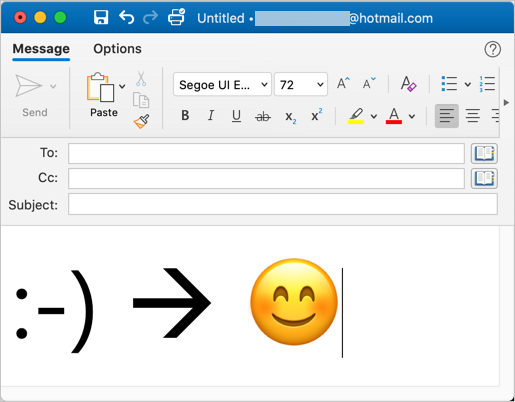Toggle Italic formatting

pos(211,116)
